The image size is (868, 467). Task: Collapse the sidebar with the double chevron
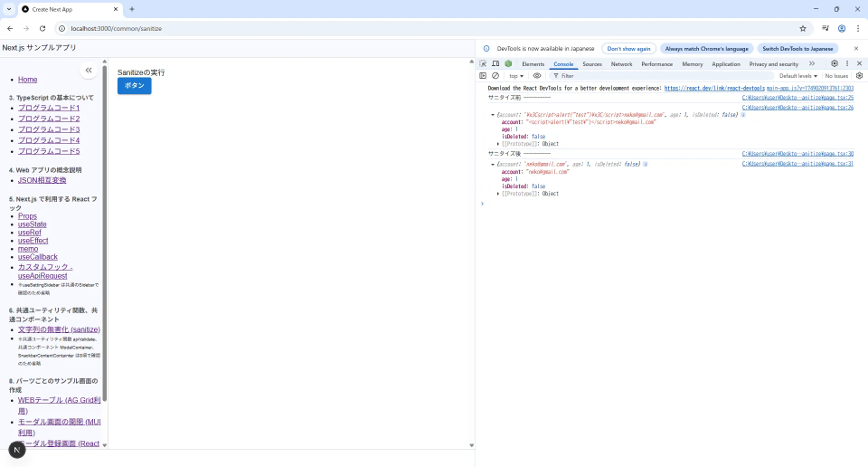click(89, 71)
